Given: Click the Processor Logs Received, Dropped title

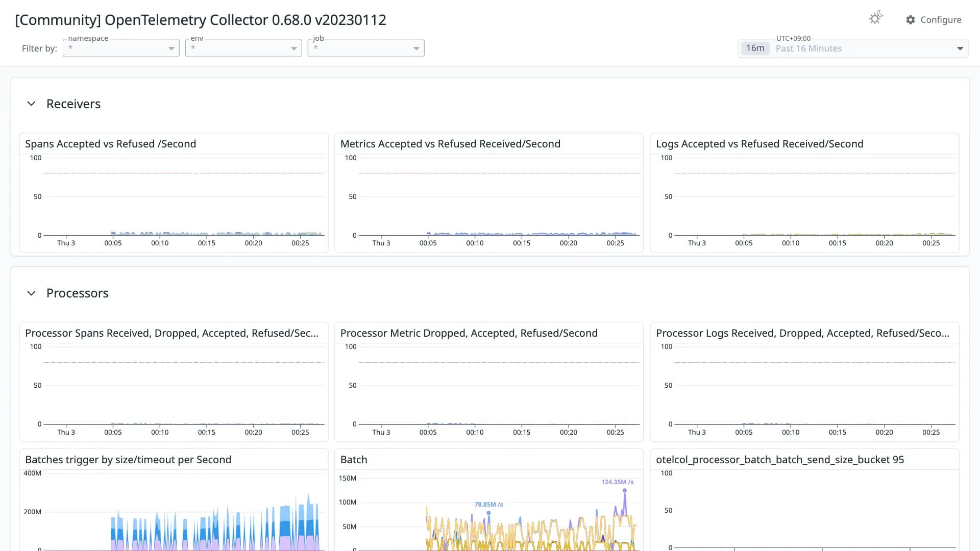Looking at the screenshot, I should tap(802, 333).
